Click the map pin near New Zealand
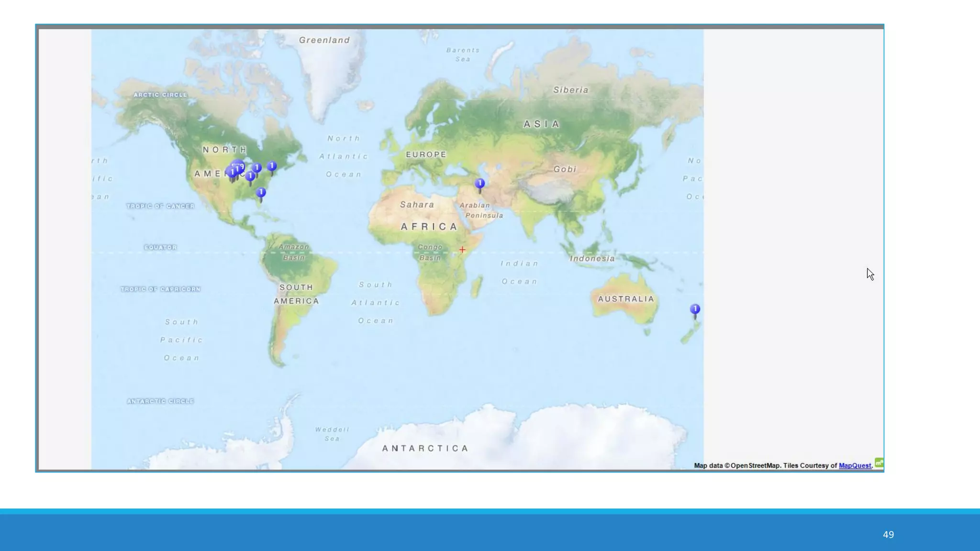The image size is (980, 551). tap(695, 309)
